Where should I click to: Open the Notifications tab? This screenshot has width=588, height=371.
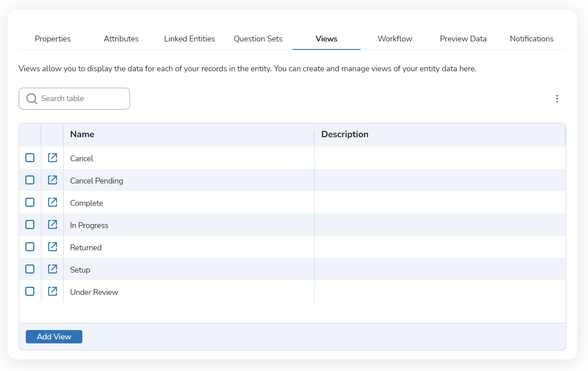[x=532, y=39]
